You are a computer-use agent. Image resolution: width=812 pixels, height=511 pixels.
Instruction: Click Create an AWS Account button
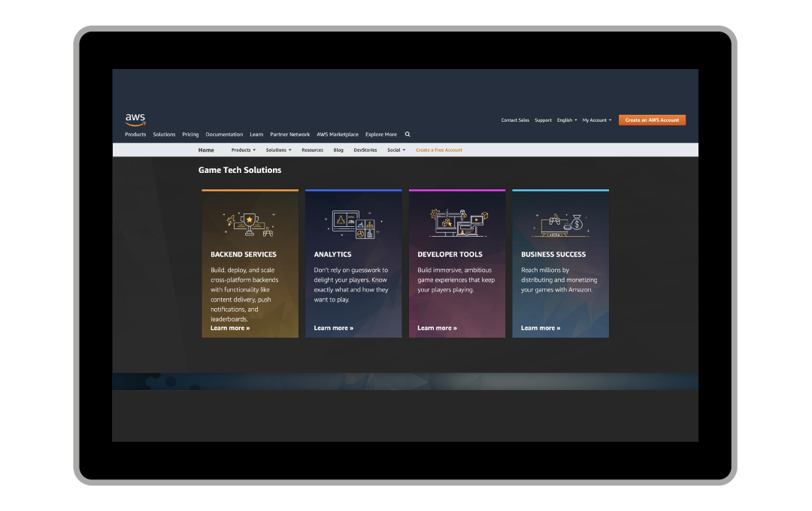652,120
